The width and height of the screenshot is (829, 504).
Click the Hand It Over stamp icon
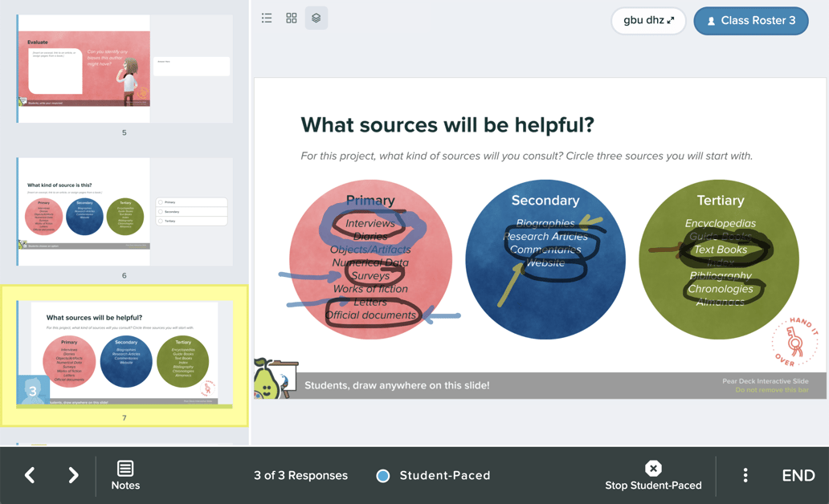tap(796, 340)
